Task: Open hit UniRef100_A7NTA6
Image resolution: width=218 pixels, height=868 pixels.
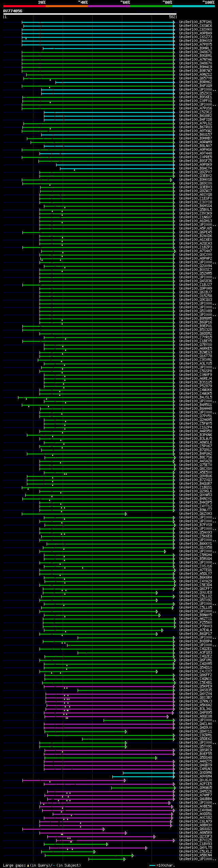Action: coord(196,60)
